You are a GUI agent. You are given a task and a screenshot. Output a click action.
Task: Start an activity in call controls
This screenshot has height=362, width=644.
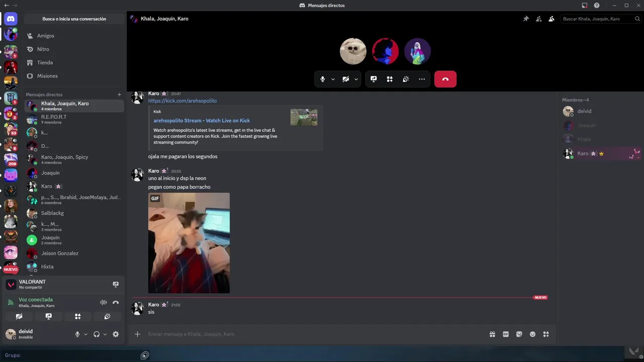pyautogui.click(x=389, y=79)
